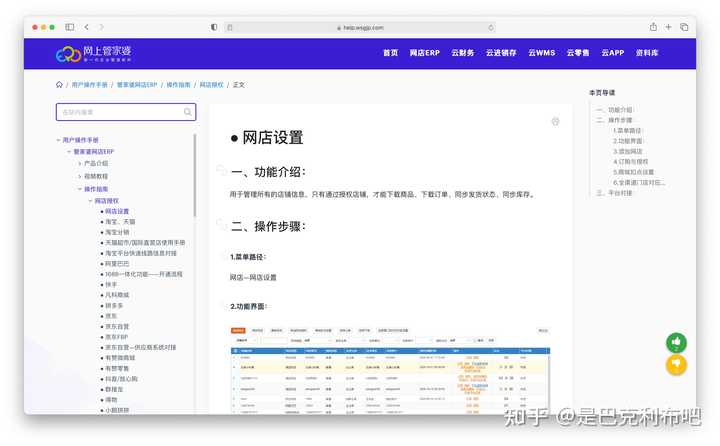
Task: Collapse the 操作指南 tree node
Action: click(x=80, y=189)
